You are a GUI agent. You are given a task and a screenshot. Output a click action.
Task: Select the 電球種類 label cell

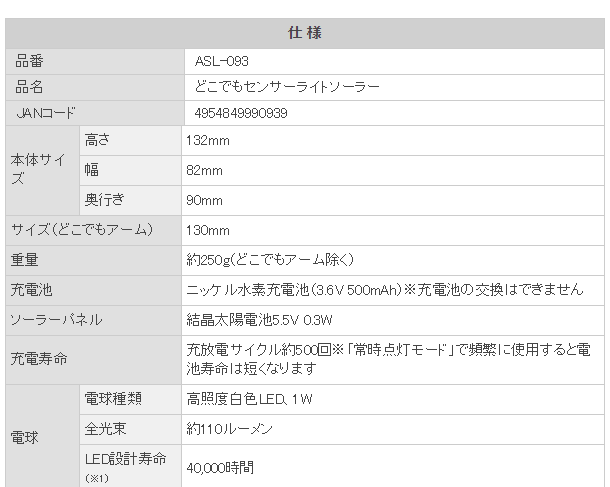[x=130, y=399]
